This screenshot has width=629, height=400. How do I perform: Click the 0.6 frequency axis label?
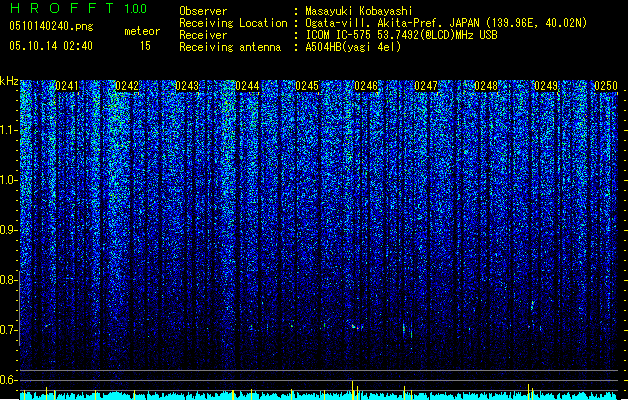pyautogui.click(x=8, y=380)
